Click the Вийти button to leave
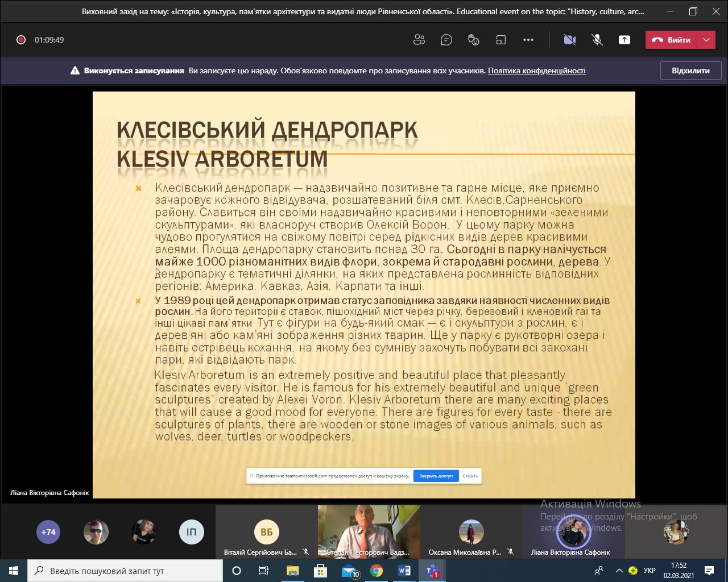The width and height of the screenshot is (728, 582). click(672, 40)
